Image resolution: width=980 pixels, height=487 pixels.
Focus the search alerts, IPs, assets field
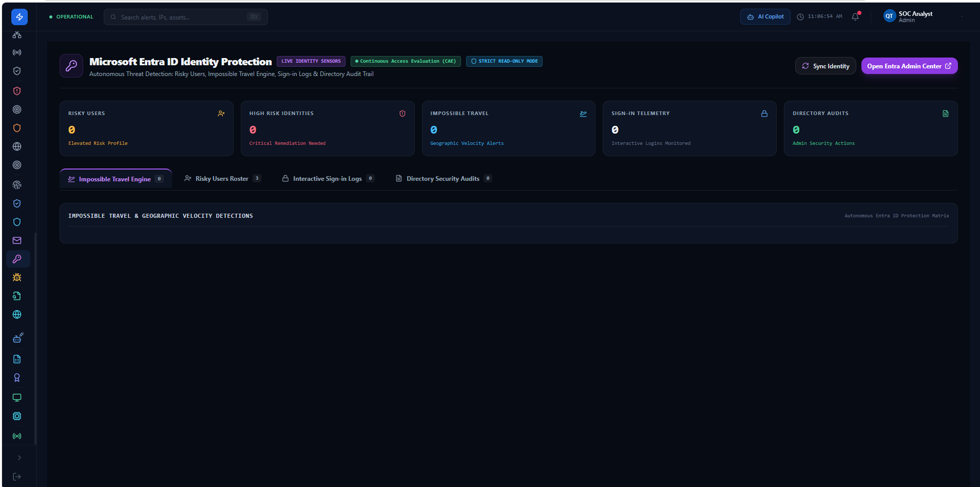point(185,17)
